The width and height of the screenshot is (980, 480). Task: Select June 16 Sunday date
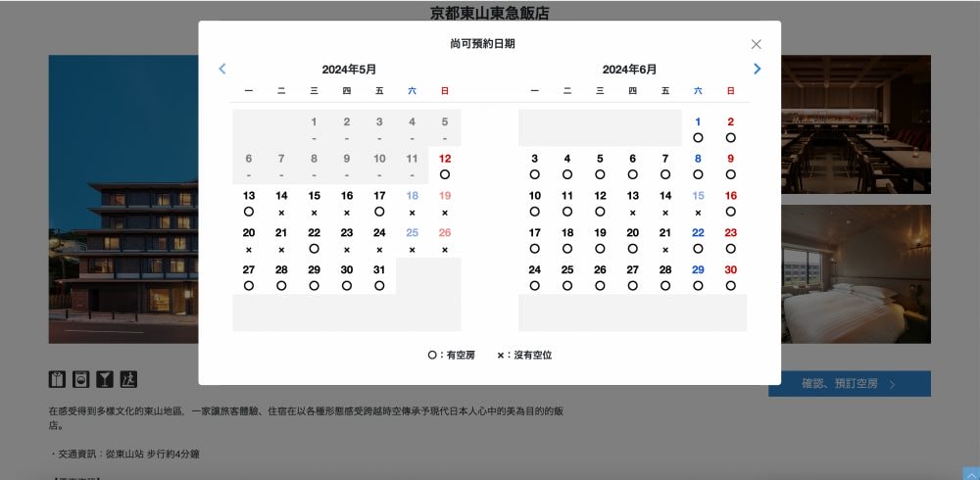731,203
